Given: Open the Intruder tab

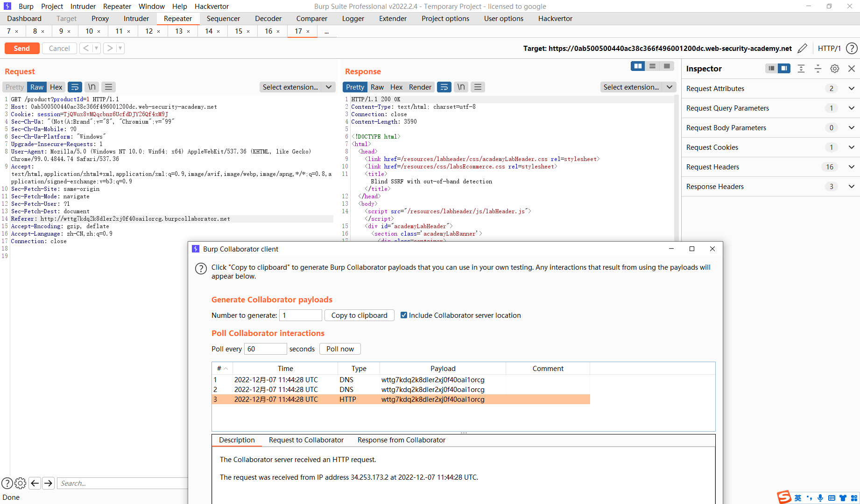Looking at the screenshot, I should pos(136,19).
